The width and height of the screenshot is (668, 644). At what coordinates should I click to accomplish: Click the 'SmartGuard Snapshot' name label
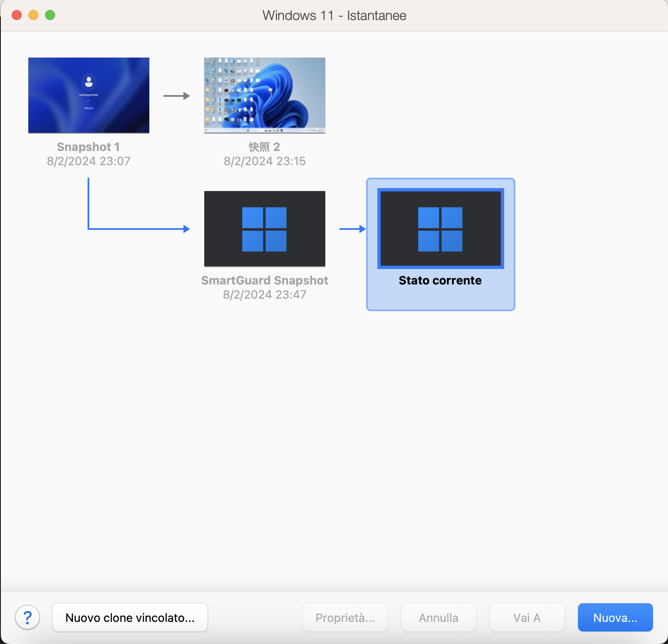264,280
